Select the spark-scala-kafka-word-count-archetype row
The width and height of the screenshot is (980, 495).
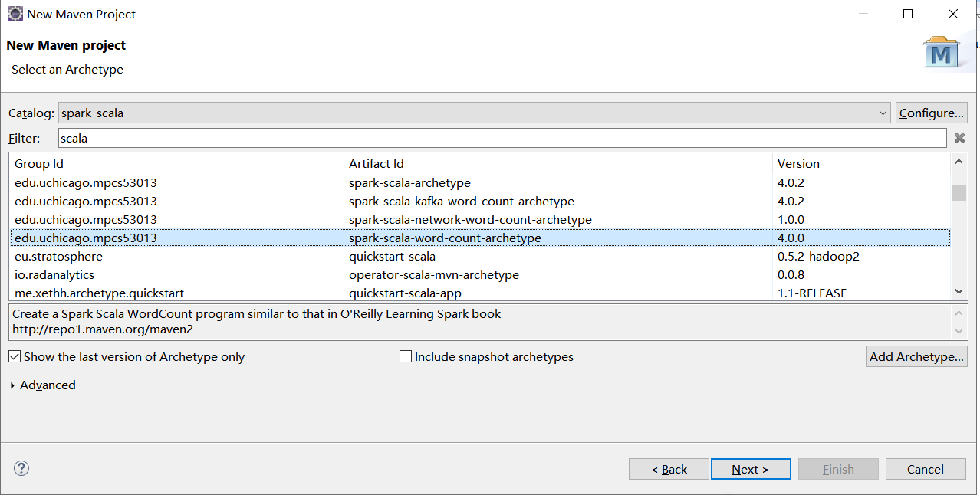(480, 201)
